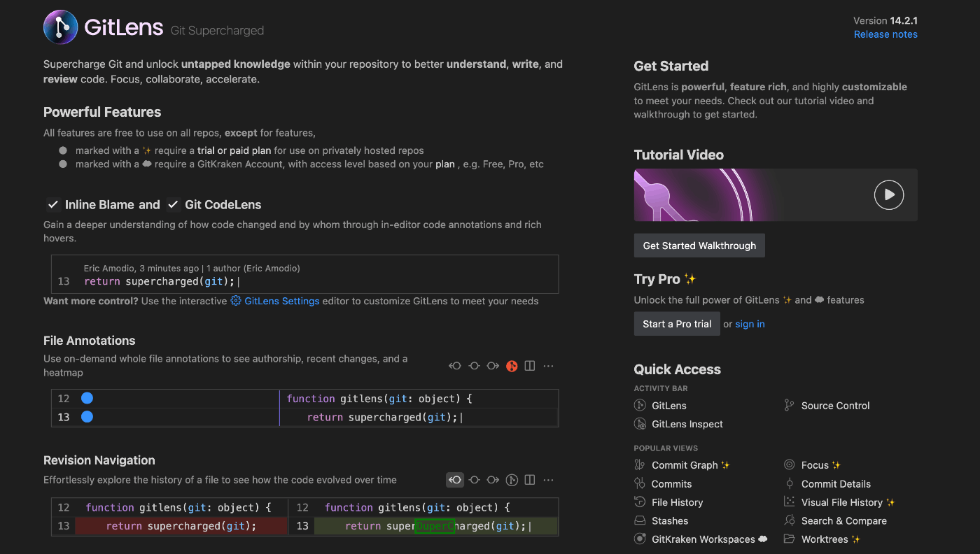This screenshot has height=554, width=980.
Task: Click the 'Powerful Features' heading
Action: coord(102,112)
